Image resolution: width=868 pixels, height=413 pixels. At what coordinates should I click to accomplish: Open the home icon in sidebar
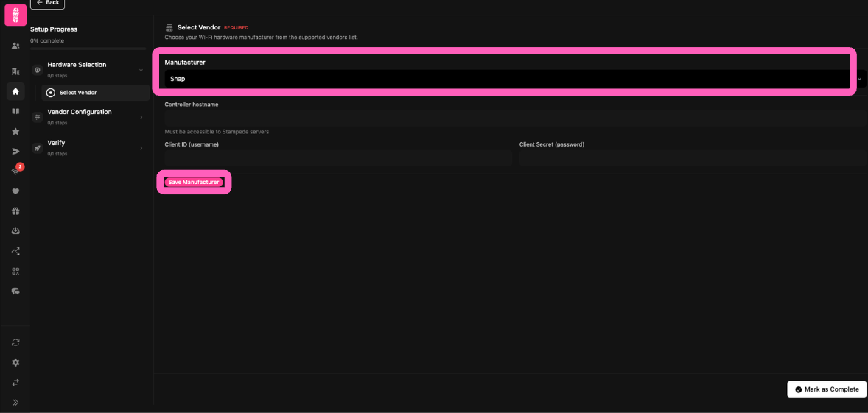15,91
